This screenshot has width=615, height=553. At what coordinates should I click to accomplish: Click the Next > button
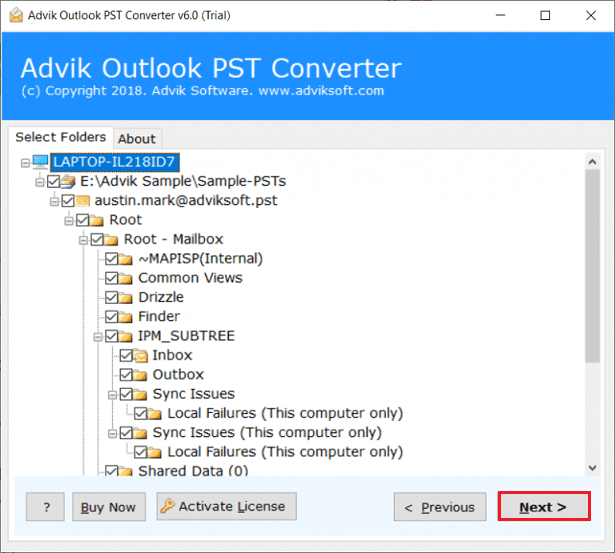coord(544,507)
